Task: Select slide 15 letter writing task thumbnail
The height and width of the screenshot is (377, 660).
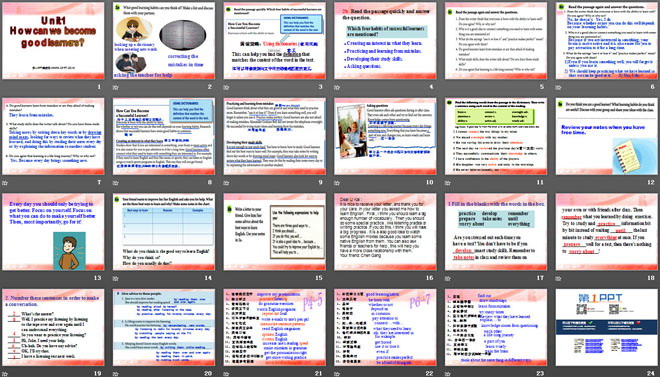Action: click(x=274, y=232)
